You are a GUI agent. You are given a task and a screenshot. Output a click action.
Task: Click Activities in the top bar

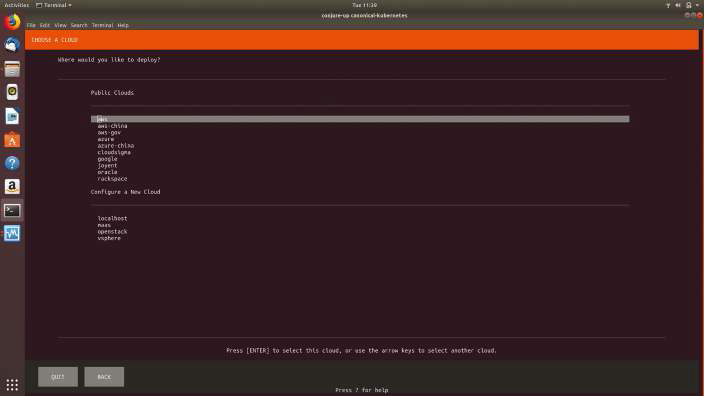point(16,5)
